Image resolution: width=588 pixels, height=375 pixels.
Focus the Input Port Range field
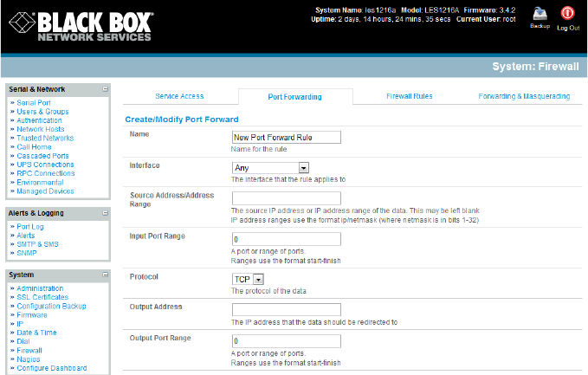tap(286, 236)
